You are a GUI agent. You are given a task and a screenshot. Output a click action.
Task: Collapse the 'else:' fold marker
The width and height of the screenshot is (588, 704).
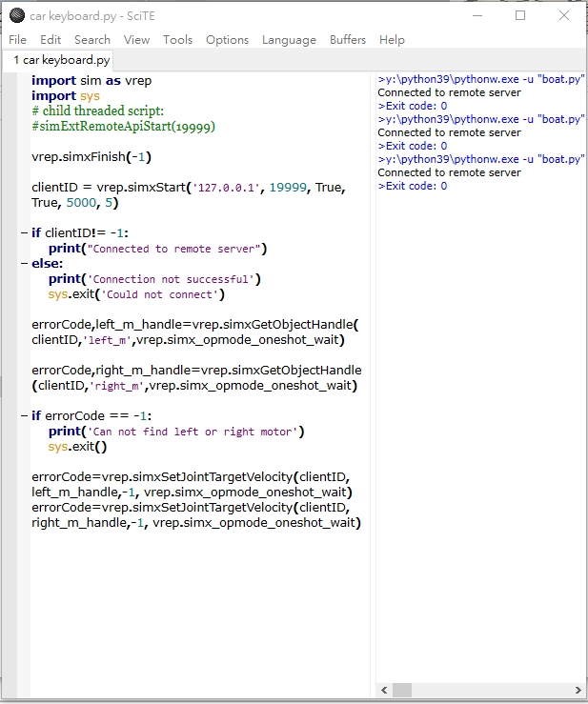(x=24, y=264)
